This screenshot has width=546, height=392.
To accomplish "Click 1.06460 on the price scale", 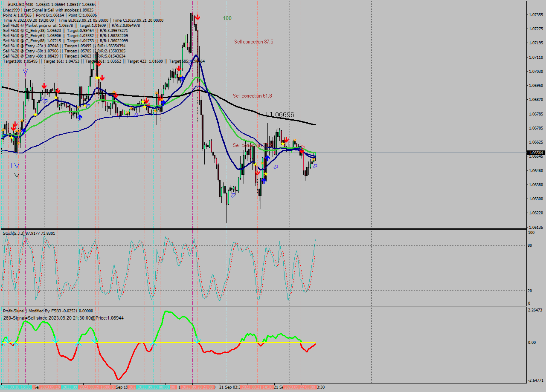I will tap(536, 170).
